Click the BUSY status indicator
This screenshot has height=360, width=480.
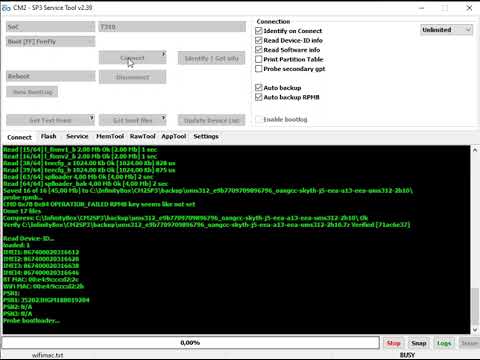407,355
